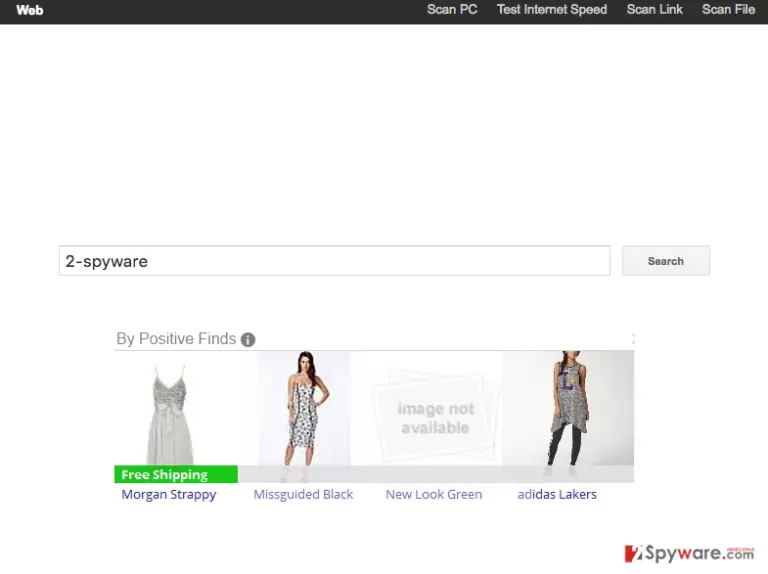768x574 pixels.
Task: Follow the adidas Lakers product link
Action: click(x=557, y=495)
